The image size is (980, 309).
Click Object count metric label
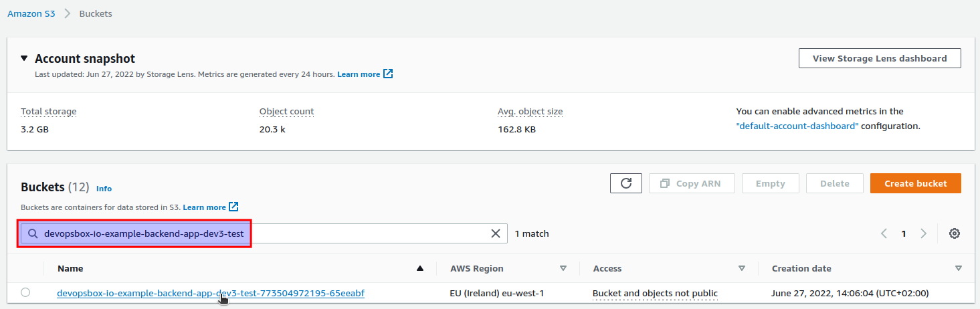[286, 112]
